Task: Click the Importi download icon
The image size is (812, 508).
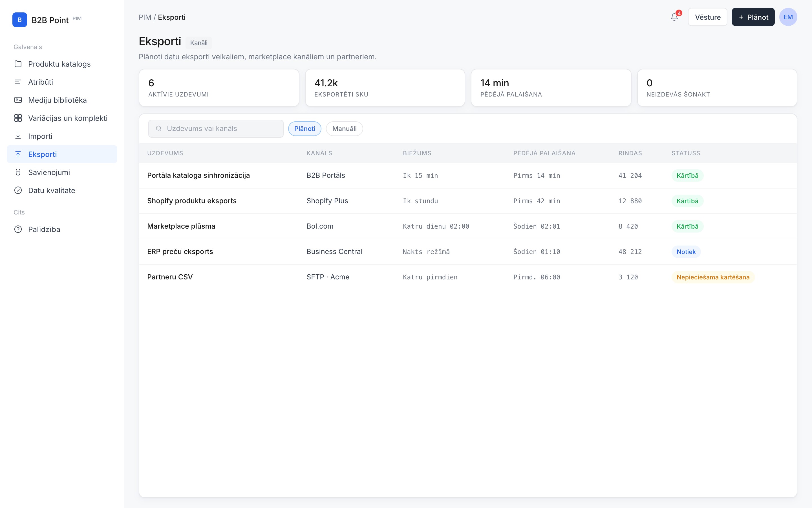Action: tap(18, 136)
